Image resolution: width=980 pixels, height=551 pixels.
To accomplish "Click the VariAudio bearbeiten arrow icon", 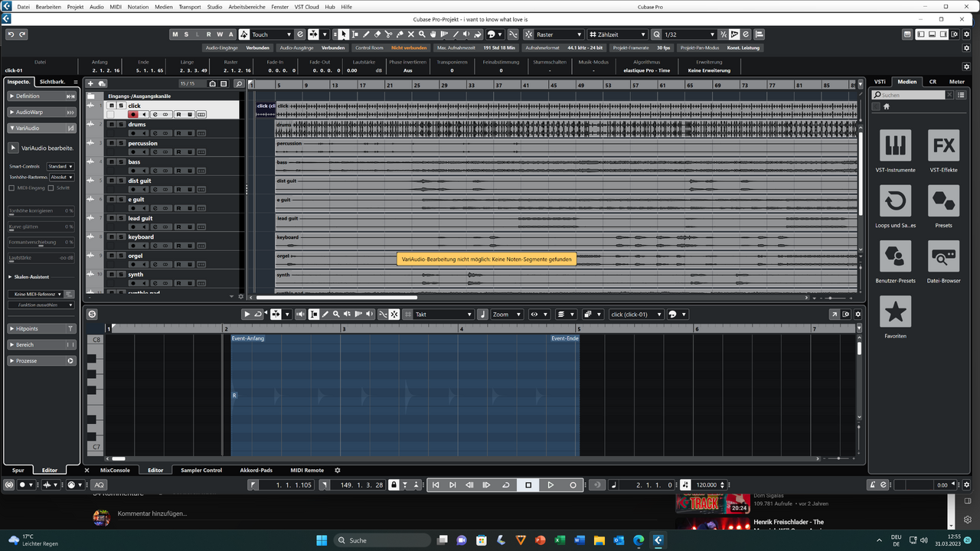I will click(x=13, y=148).
